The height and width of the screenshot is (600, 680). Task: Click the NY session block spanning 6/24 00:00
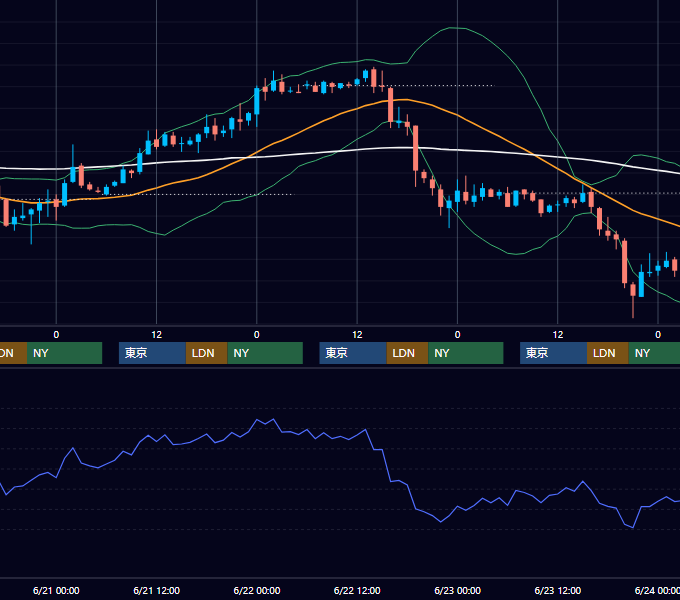click(x=654, y=353)
